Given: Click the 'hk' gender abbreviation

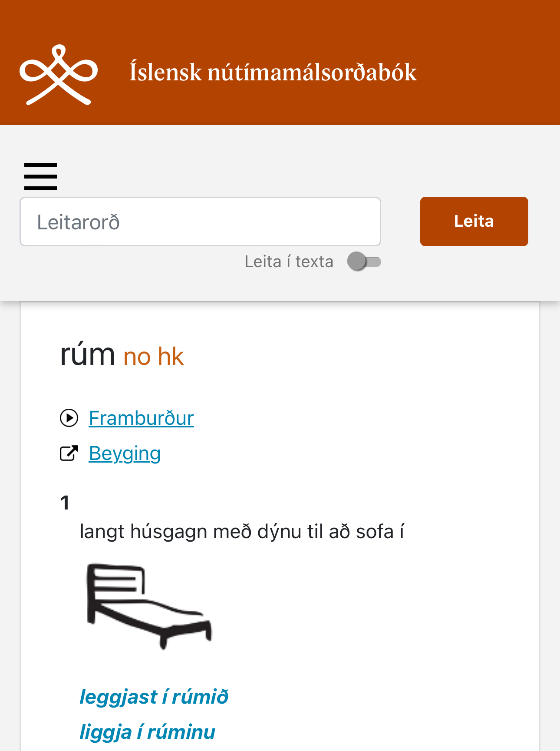Looking at the screenshot, I should click(x=171, y=357).
